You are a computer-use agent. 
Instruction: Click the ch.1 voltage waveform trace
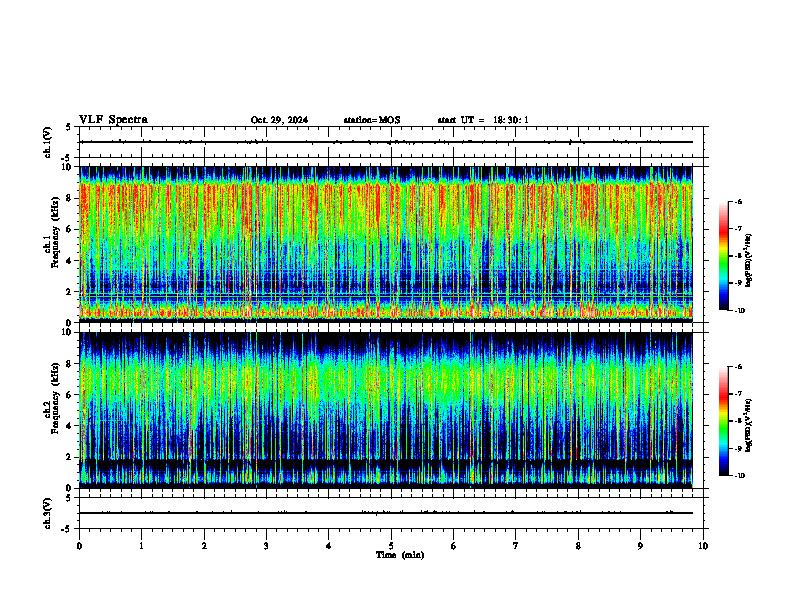[386, 142]
